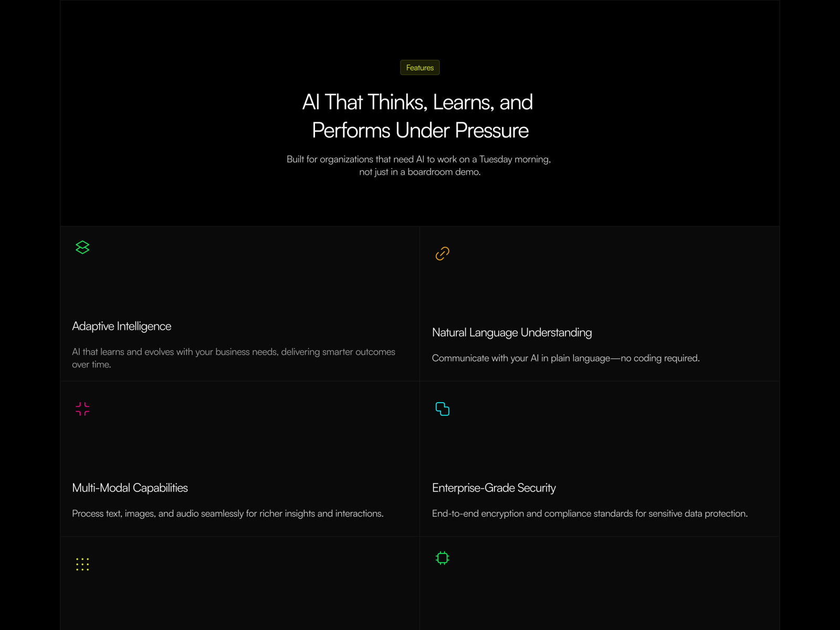The width and height of the screenshot is (840, 630).
Task: Click the orange chain link icon
Action: (443, 254)
